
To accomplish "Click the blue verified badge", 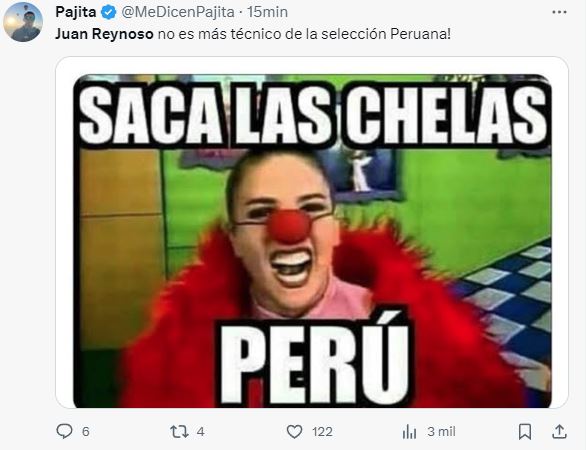I will click(x=109, y=13).
